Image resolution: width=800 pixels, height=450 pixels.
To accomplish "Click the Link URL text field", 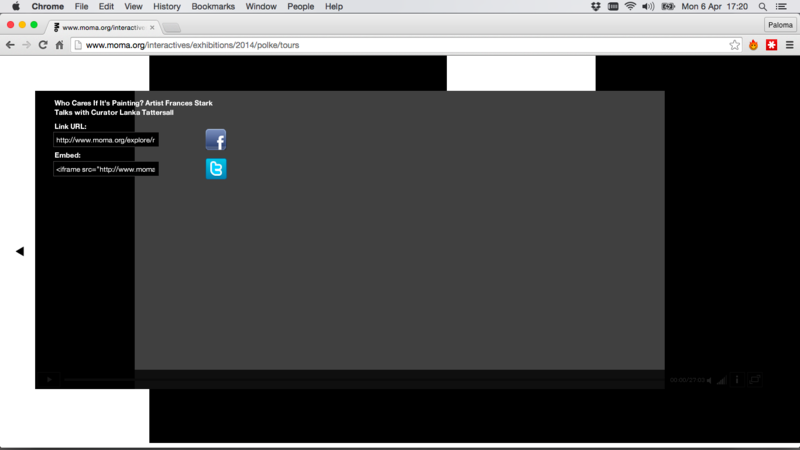I will pos(106,140).
